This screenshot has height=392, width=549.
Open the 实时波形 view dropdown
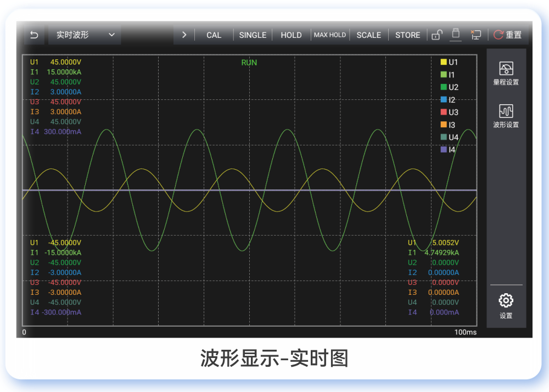point(85,35)
